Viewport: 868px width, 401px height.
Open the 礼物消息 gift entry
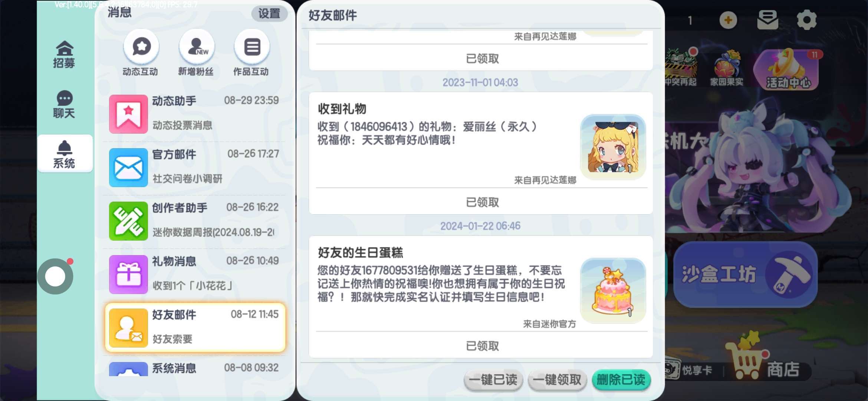(x=195, y=274)
